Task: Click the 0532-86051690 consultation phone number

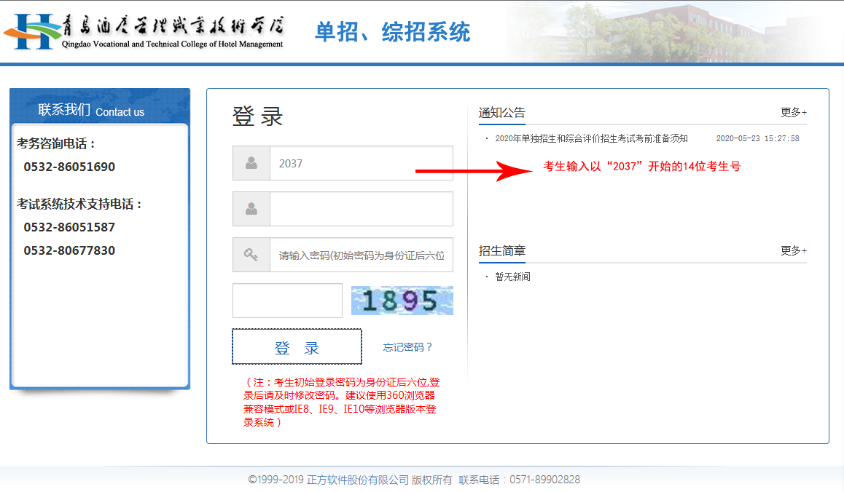Action: click(x=69, y=167)
